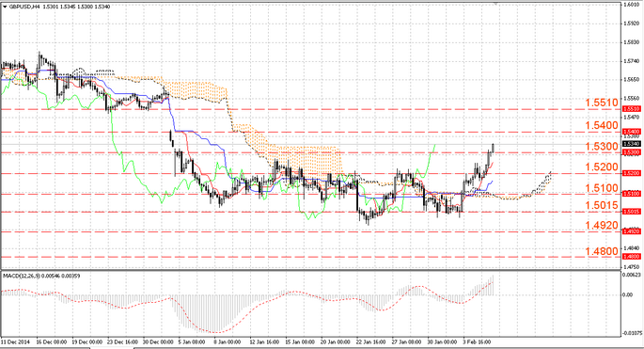Click the 22 Jan 16:00 time label
Screen dimensions: 644x349
click(370, 342)
